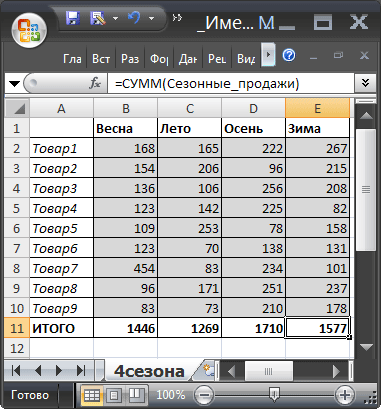Screen dimensions: 381x409
Task: Click horizontal scrollbar right arrow
Action: coord(336,371)
